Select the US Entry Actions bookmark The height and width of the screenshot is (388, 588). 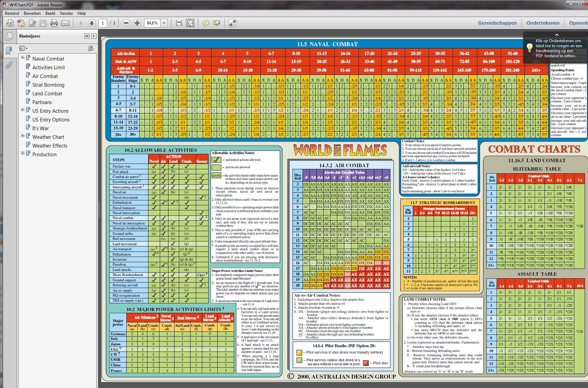50,111
